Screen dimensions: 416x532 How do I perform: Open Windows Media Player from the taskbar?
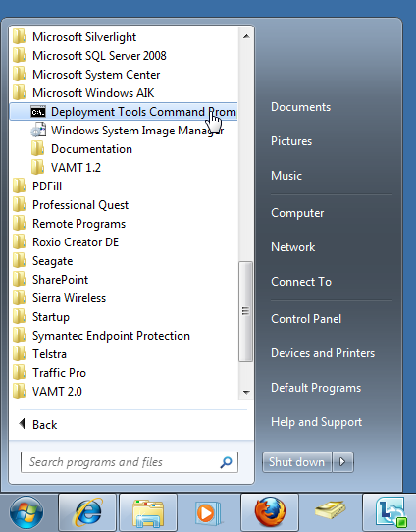[208, 512]
